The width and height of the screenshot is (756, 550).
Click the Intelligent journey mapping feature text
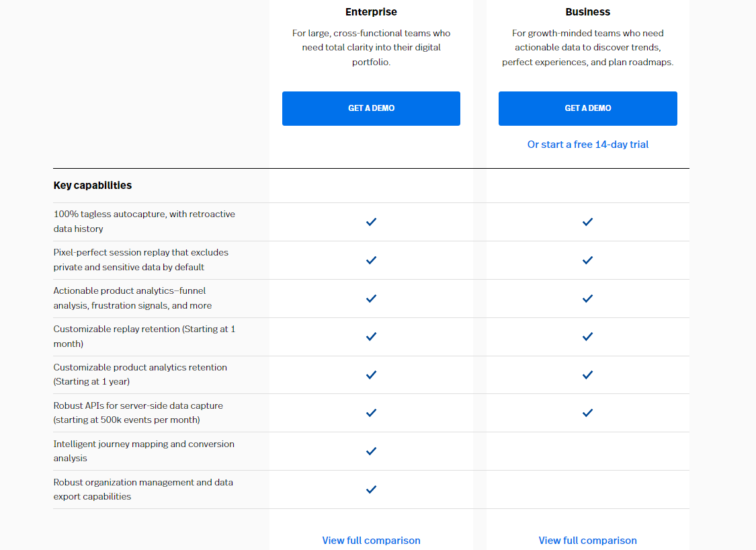144,451
